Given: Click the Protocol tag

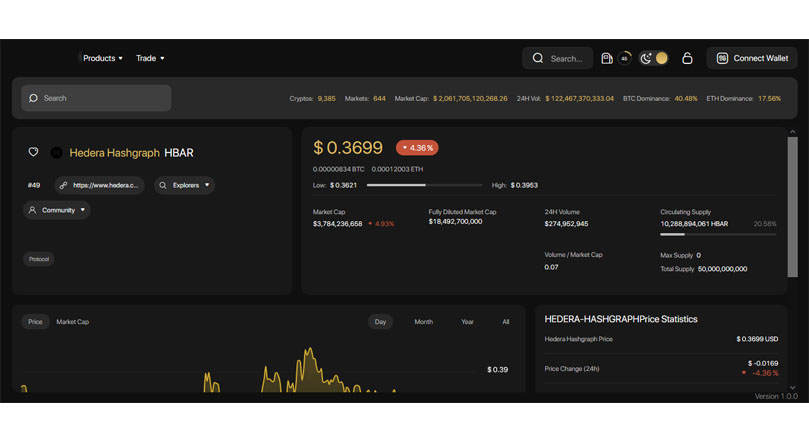Looking at the screenshot, I should point(39,259).
